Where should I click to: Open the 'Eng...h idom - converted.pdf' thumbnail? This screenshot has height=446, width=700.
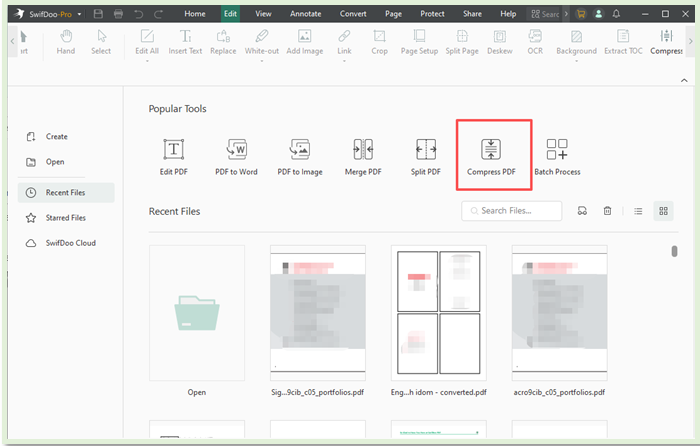(438, 313)
